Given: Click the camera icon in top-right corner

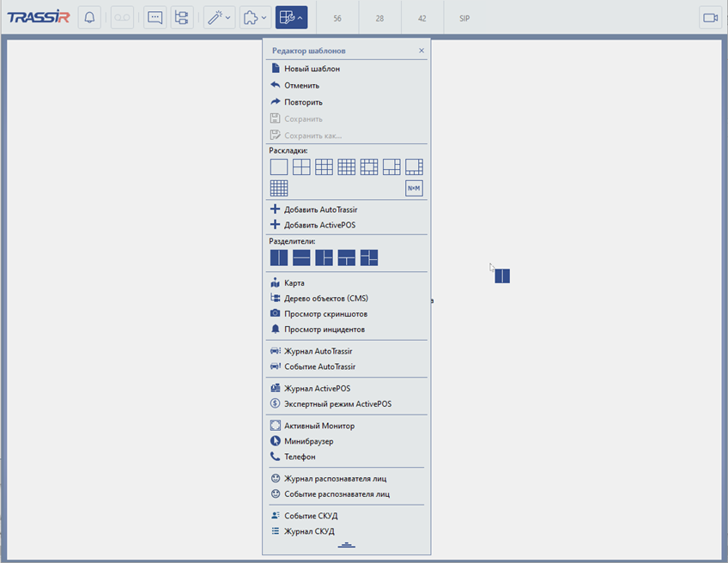Looking at the screenshot, I should (x=710, y=17).
